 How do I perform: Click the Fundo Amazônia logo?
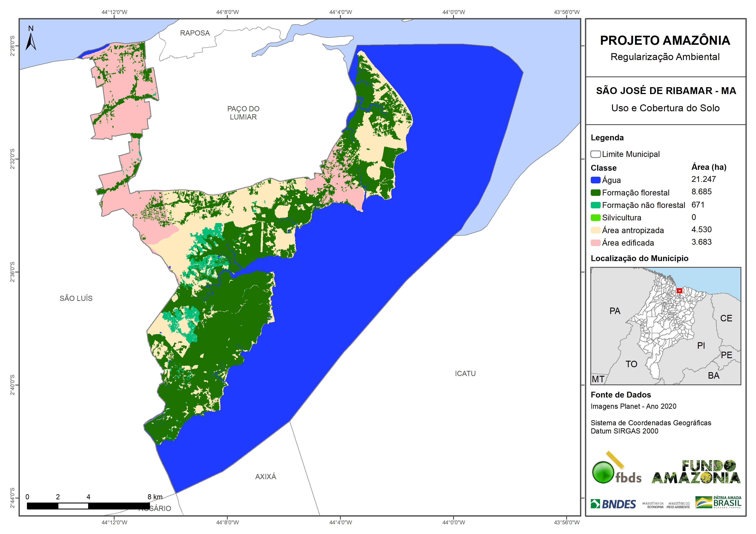coord(696,472)
